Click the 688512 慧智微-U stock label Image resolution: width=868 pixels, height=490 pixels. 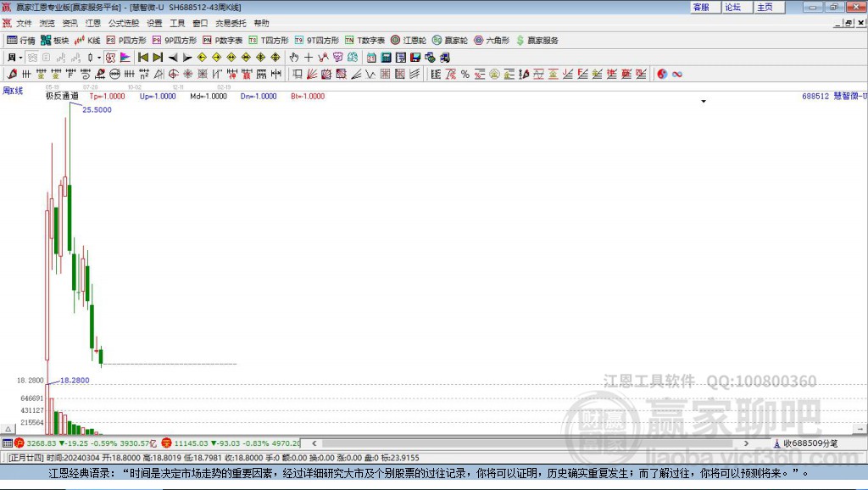[834, 96]
